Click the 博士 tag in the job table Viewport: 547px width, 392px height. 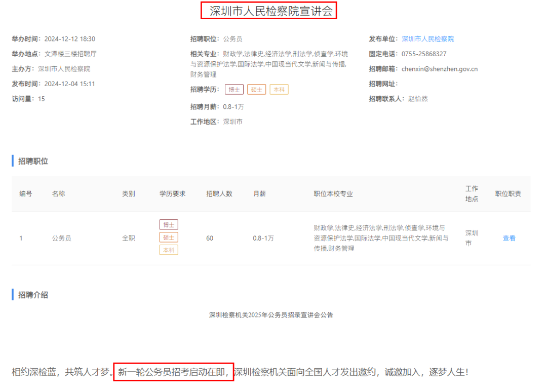click(x=169, y=225)
